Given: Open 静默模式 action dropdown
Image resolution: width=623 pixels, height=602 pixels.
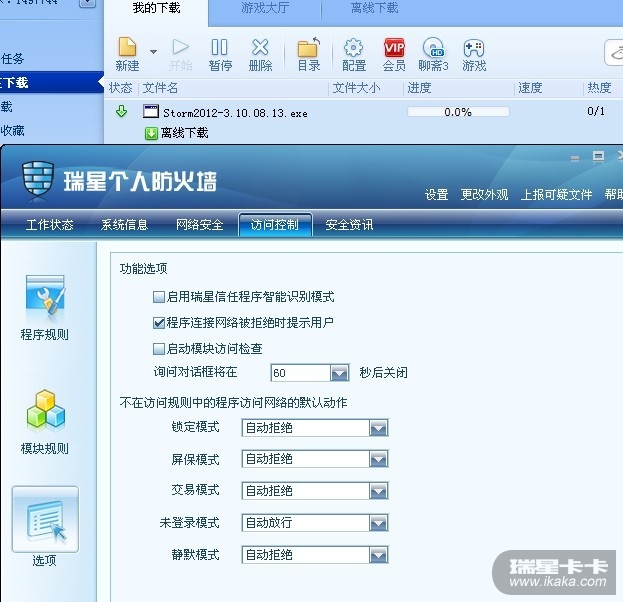Looking at the screenshot, I should [378, 555].
